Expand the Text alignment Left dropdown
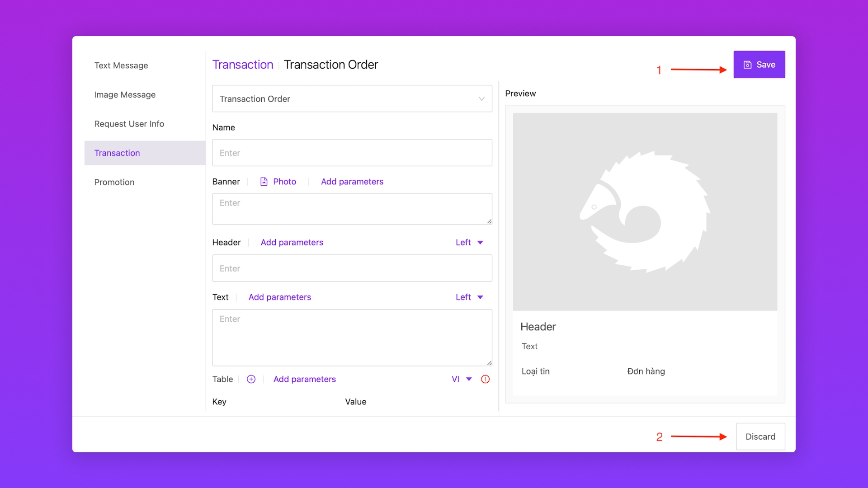The height and width of the screenshot is (488, 868). pyautogui.click(x=469, y=297)
